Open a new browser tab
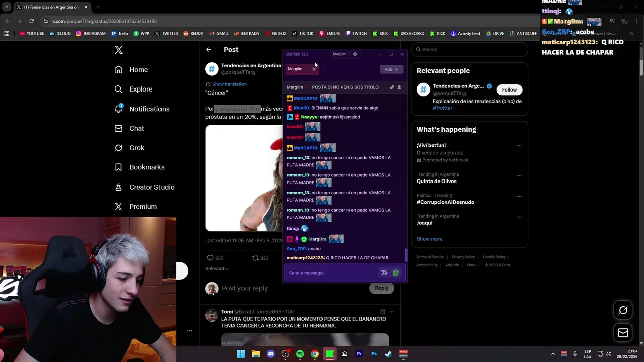Screen dimensions: 644x362 click(98, 7)
